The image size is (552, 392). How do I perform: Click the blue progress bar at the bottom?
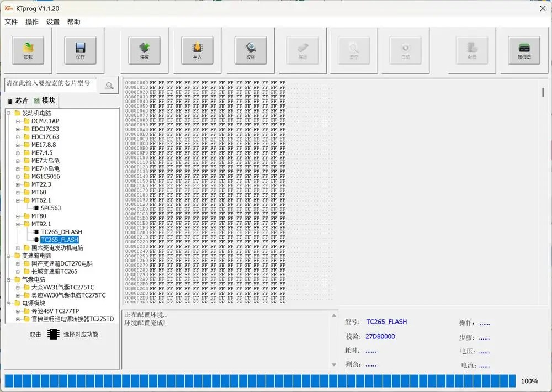[x=260, y=381]
